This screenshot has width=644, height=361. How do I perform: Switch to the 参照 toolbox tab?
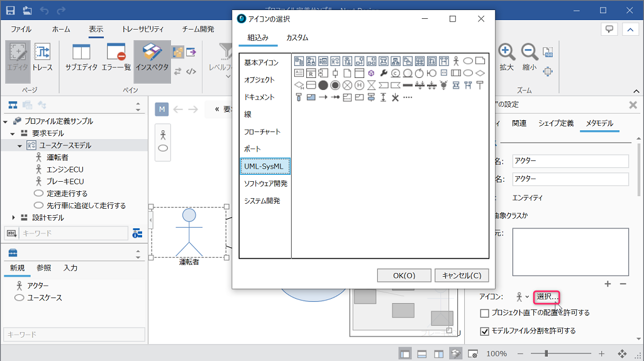(44, 268)
